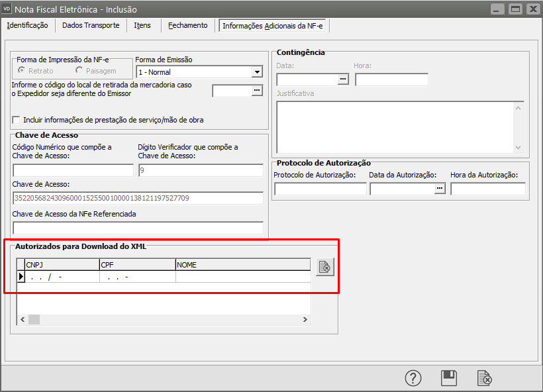The image size is (543, 392).
Task: Open Data da Autorização picker button
Action: (x=440, y=189)
